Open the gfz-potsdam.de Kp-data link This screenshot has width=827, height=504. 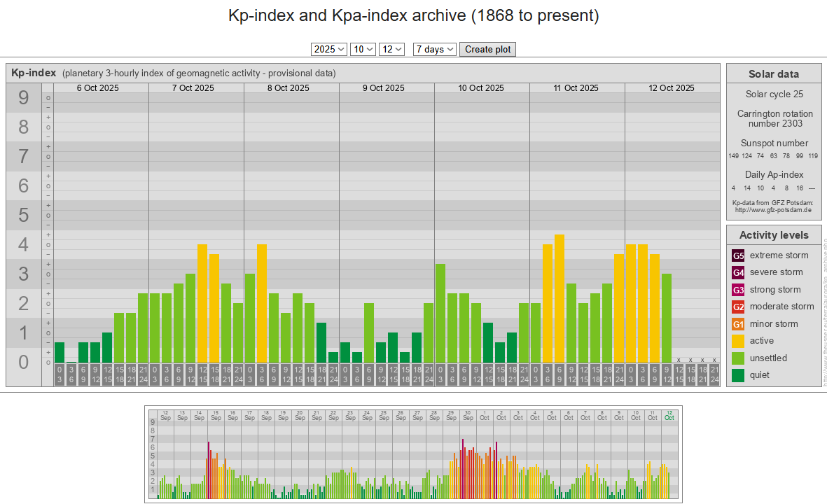click(x=773, y=209)
